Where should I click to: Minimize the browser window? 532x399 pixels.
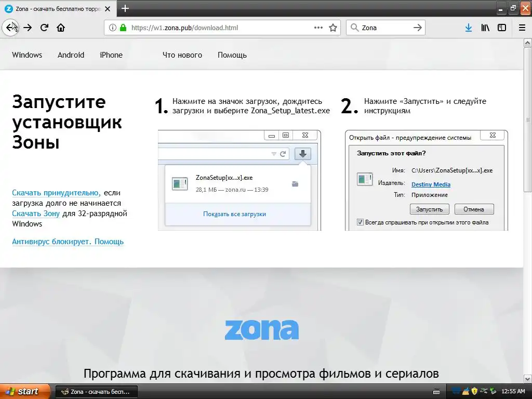pyautogui.click(x=500, y=8)
